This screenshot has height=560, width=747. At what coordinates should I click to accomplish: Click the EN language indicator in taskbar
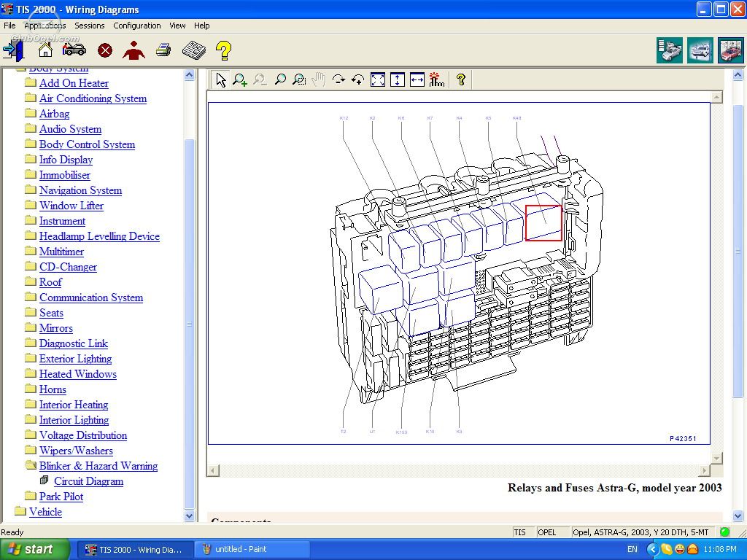(x=632, y=549)
